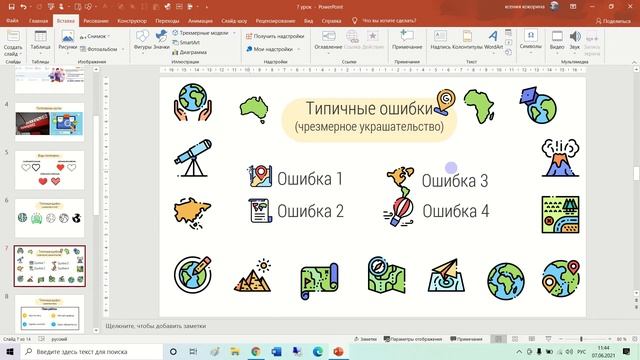Share the presentation with Поделиться
Screen dimensions: 640x360
click(x=613, y=21)
